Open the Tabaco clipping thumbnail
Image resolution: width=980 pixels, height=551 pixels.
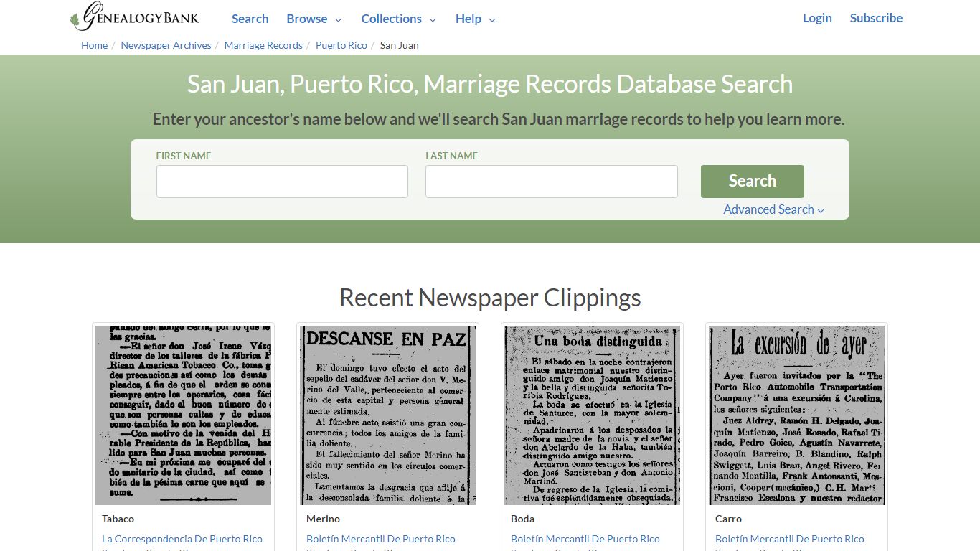coord(183,415)
